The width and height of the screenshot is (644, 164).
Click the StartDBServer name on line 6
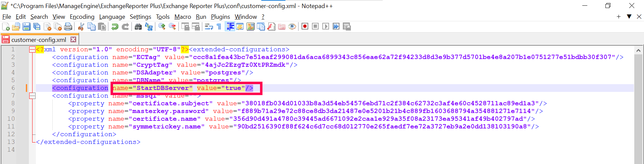[x=163, y=88]
